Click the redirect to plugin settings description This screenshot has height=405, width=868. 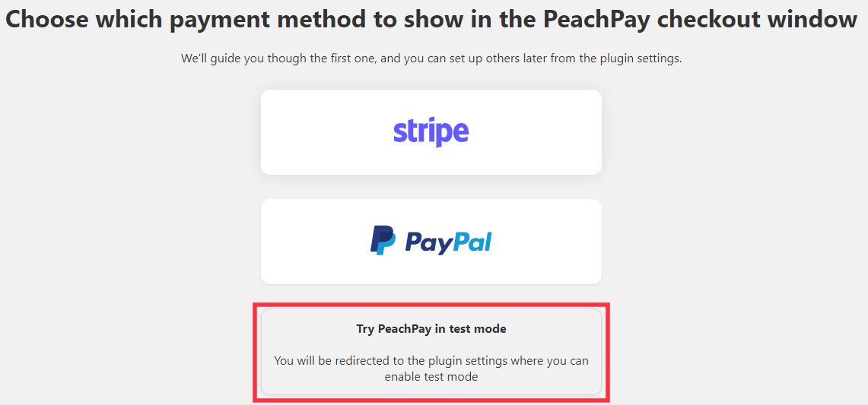click(x=431, y=369)
